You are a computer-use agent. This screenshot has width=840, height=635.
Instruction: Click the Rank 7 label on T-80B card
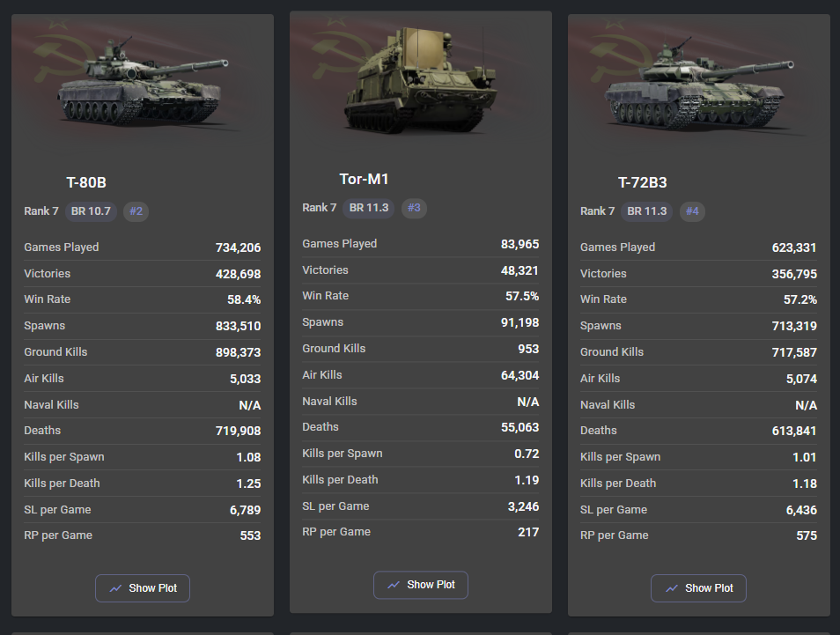click(41, 211)
